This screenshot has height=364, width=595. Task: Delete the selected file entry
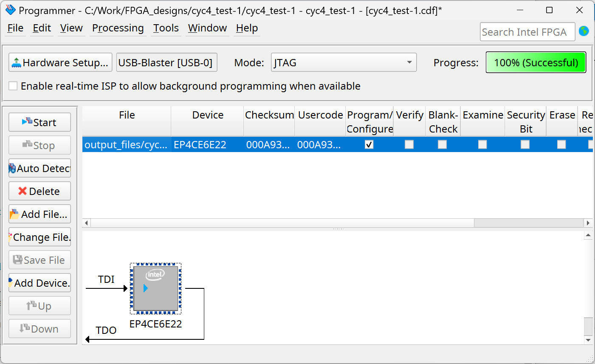click(x=39, y=191)
